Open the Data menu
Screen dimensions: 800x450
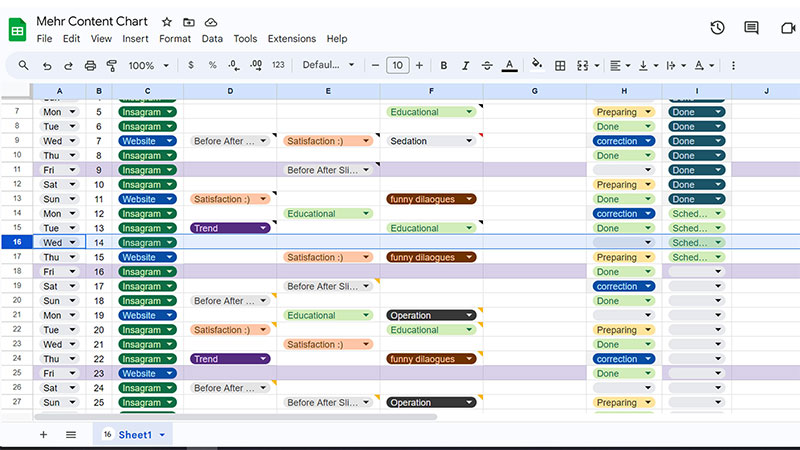[212, 39]
